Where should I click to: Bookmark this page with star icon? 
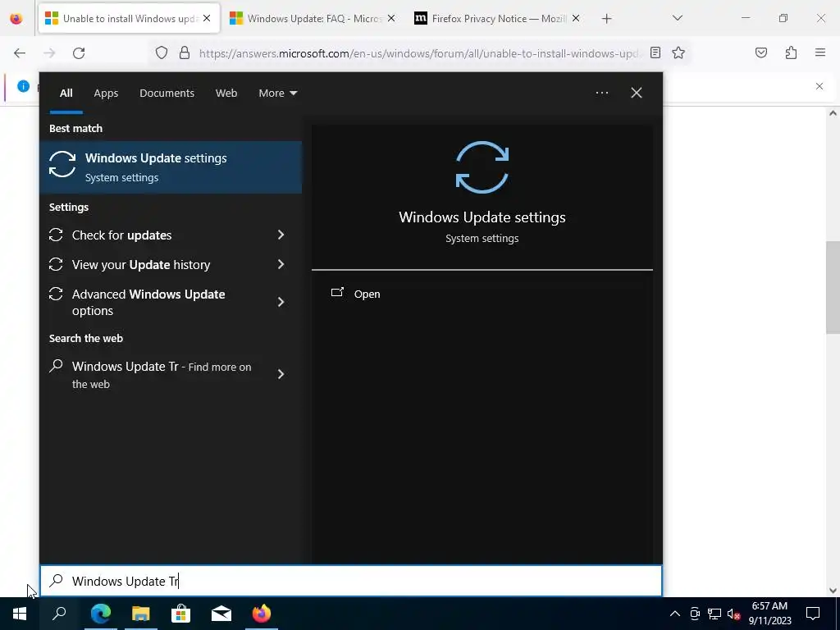coord(678,52)
